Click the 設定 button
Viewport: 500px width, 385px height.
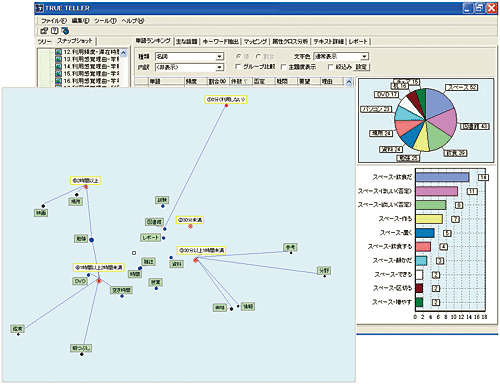point(361,67)
